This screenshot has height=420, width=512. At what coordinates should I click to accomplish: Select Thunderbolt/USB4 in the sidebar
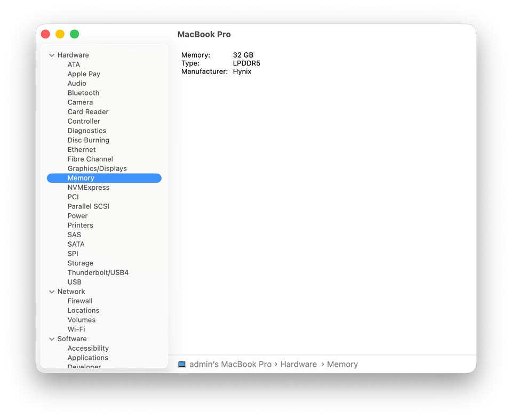98,273
